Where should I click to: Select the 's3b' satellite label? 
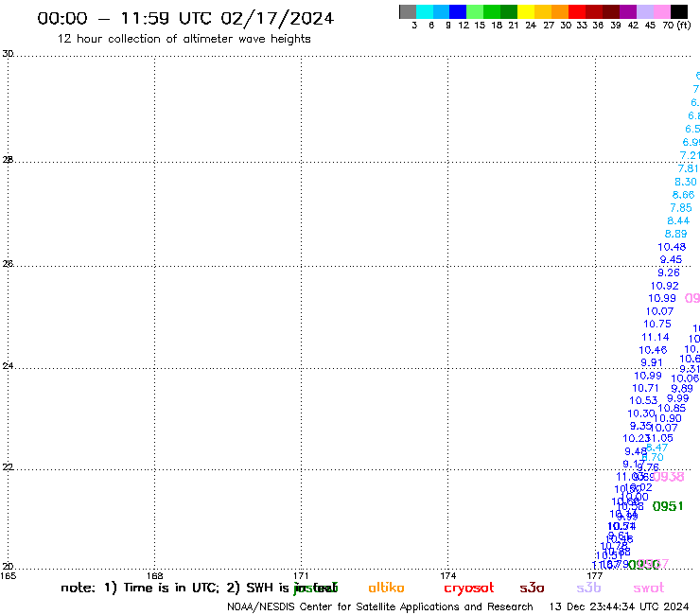pyautogui.click(x=588, y=588)
